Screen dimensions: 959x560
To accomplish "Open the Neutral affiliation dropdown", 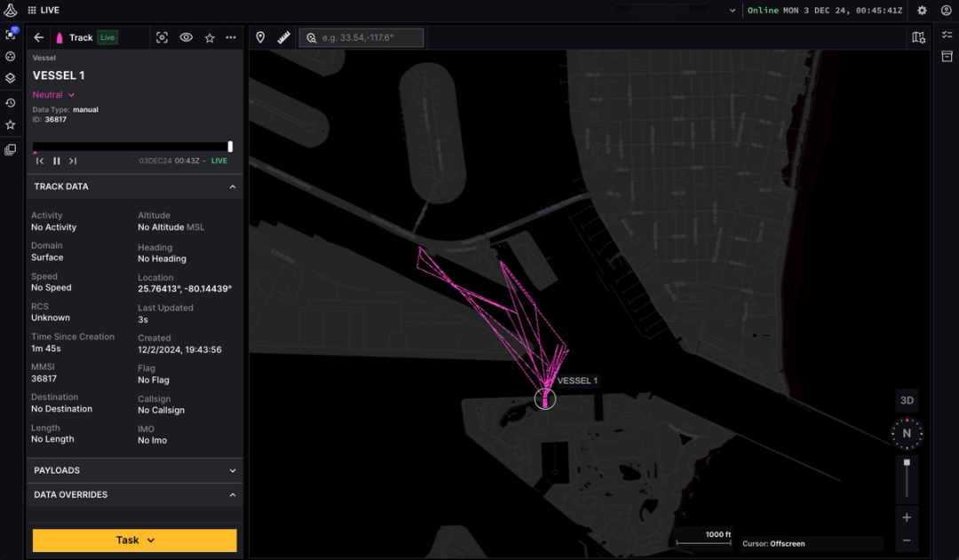I will coord(54,94).
